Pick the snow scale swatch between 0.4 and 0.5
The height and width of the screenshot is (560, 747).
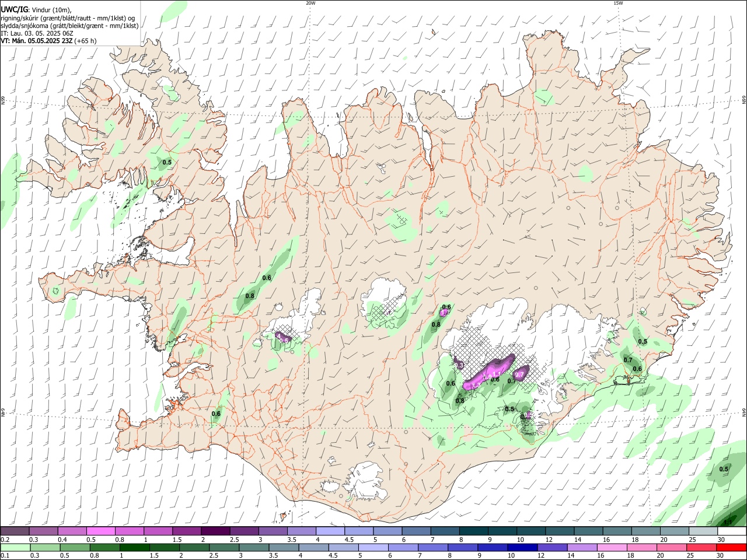[x=72, y=531]
